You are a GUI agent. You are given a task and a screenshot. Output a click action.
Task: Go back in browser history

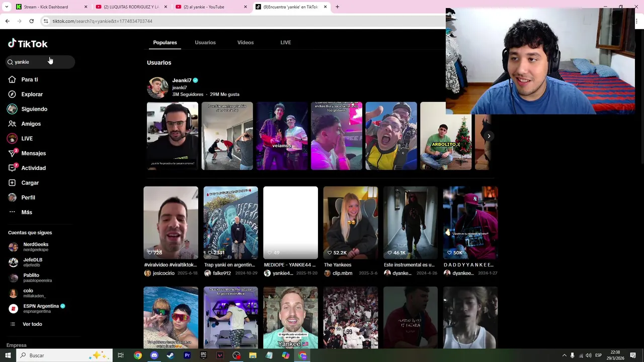[x=7, y=21]
